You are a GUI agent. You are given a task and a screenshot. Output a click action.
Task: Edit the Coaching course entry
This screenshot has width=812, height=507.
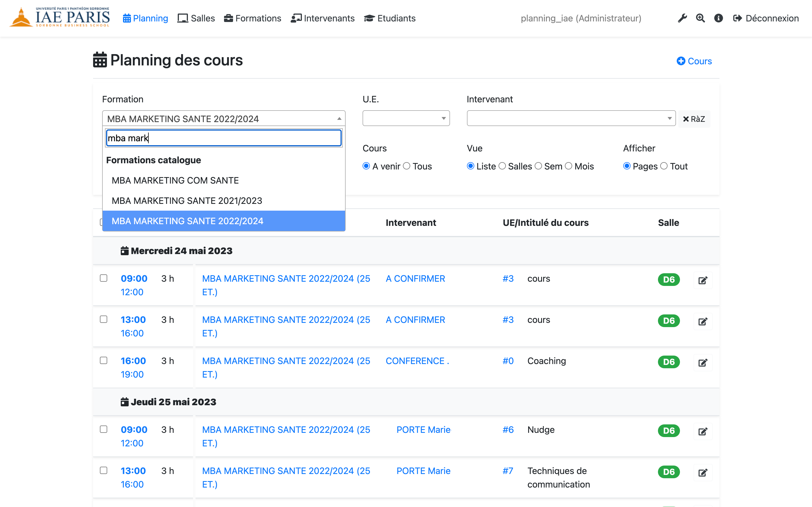click(703, 362)
